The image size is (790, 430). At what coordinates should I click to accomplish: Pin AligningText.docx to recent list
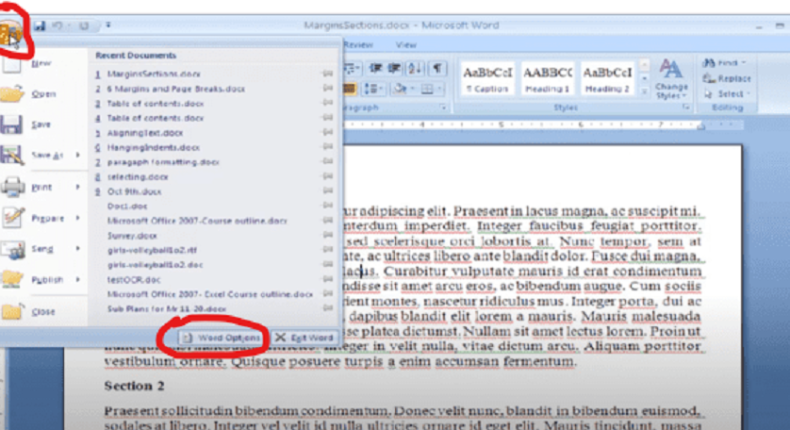[328, 132]
